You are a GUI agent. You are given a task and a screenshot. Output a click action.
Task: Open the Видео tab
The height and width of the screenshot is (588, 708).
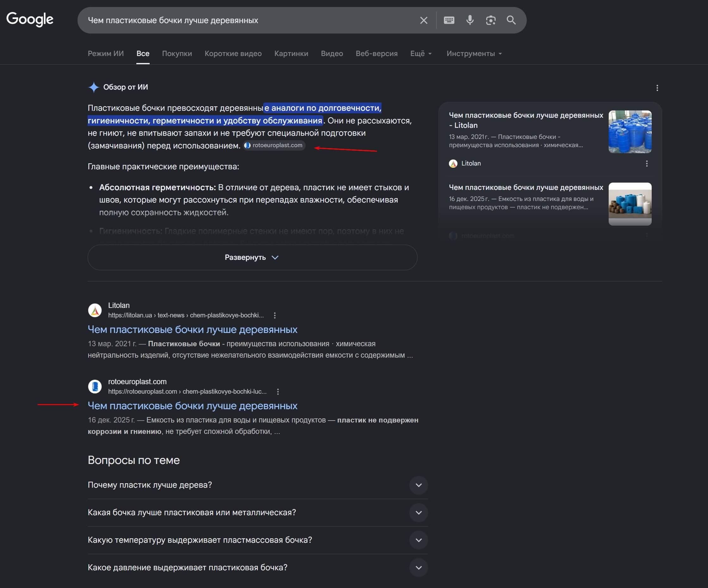[332, 53]
